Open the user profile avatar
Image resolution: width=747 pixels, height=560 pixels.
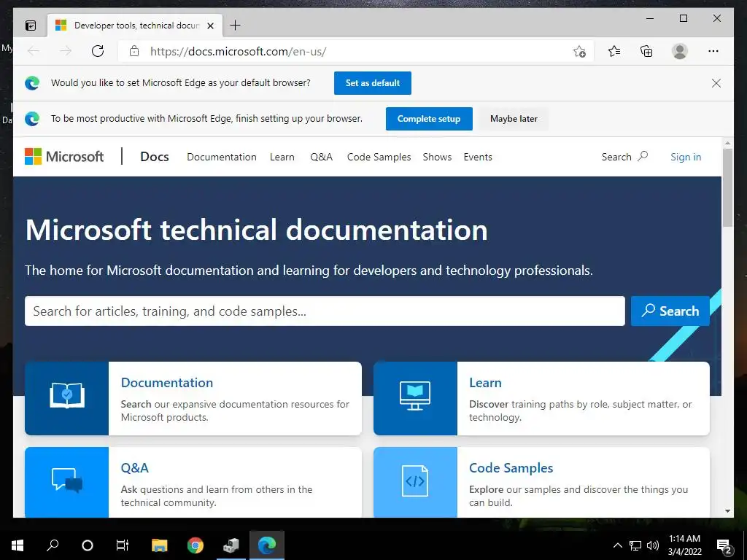[680, 51]
